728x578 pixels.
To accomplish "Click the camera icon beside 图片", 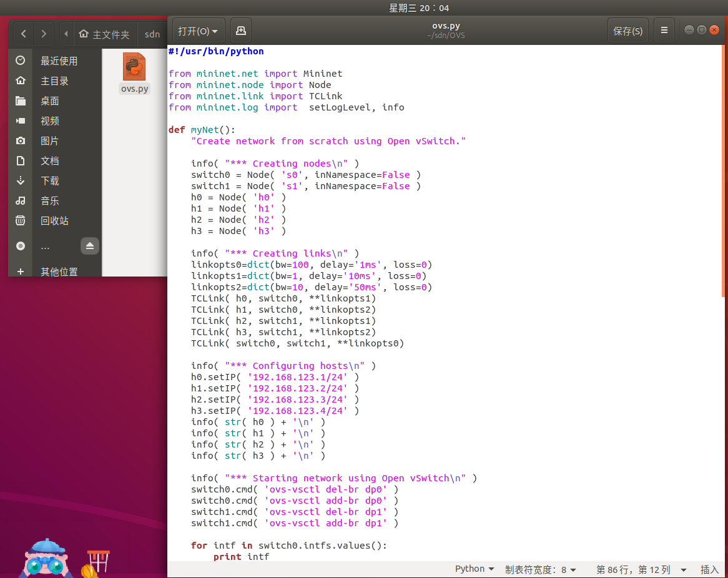I will [21, 140].
